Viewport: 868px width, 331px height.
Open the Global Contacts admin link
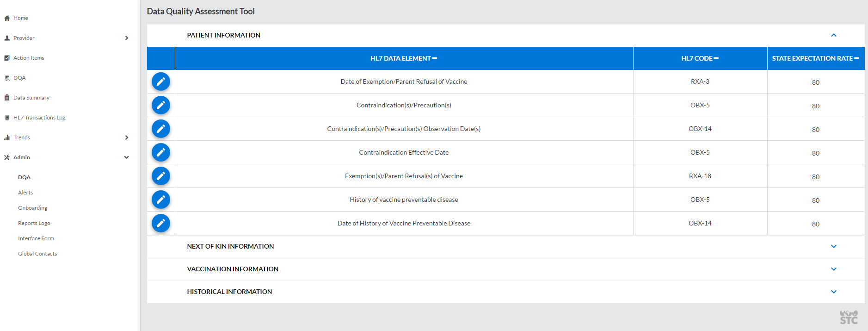(x=37, y=254)
